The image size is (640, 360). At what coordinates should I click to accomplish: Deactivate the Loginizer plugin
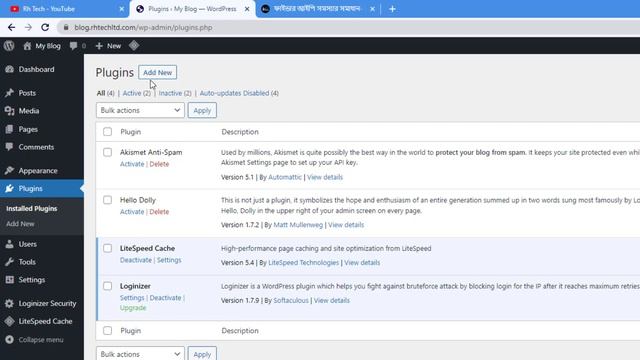165,298
